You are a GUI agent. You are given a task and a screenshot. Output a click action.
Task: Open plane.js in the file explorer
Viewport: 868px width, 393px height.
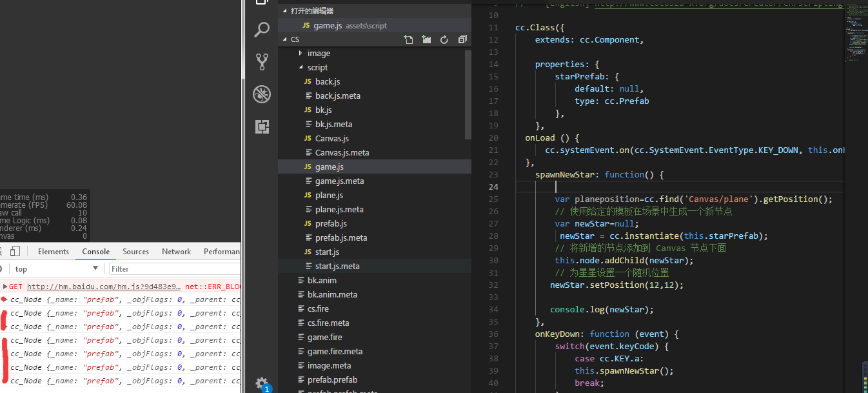(x=329, y=196)
